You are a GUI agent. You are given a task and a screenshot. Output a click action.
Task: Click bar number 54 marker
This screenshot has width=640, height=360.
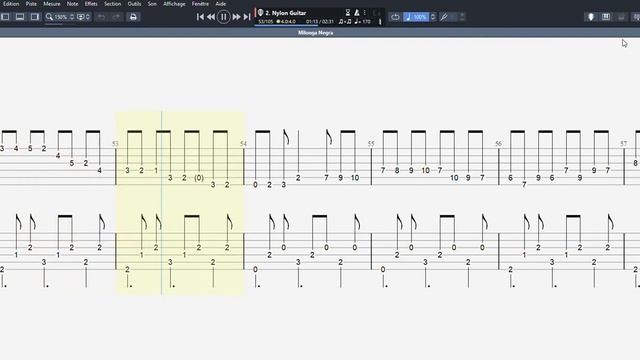click(x=244, y=144)
